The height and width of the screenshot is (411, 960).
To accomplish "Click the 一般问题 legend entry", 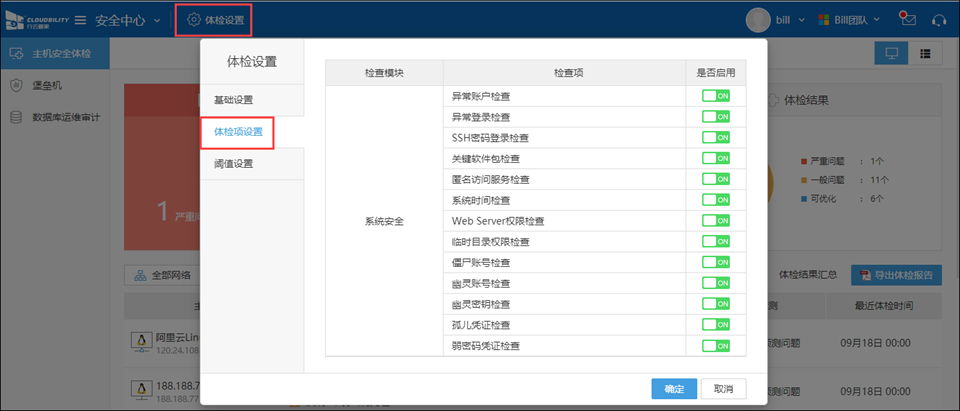I will point(844,180).
